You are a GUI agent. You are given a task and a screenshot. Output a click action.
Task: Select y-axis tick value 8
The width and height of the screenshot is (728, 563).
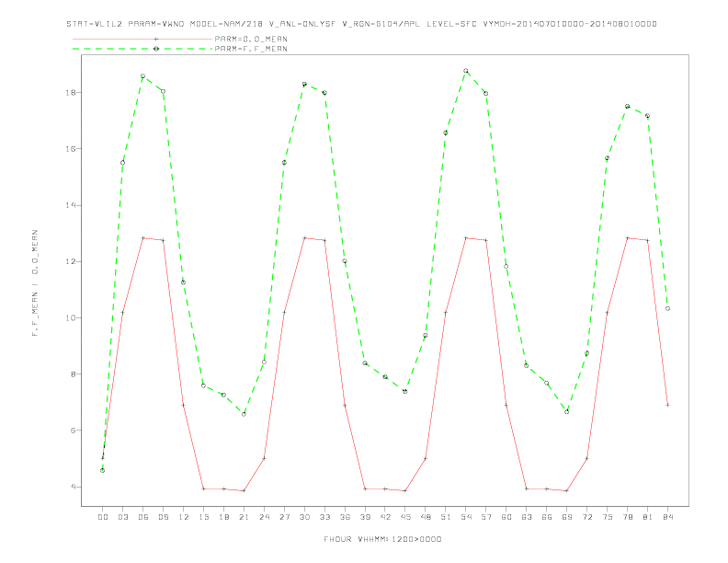(x=73, y=373)
